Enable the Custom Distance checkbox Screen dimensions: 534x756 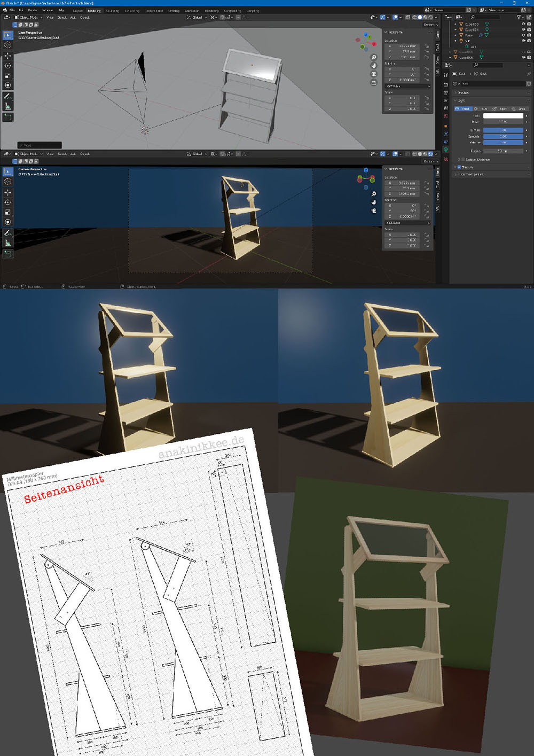point(463,159)
